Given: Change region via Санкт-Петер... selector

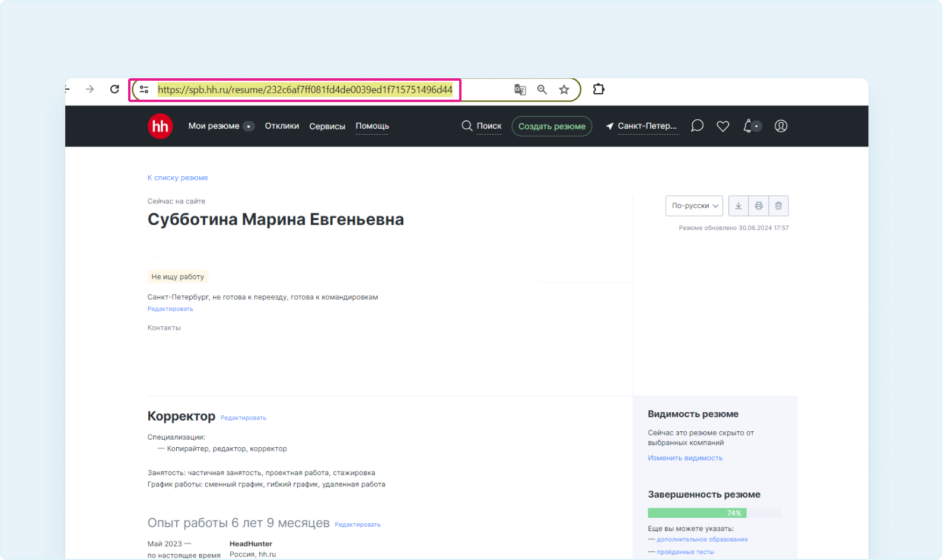Looking at the screenshot, I should point(647,126).
